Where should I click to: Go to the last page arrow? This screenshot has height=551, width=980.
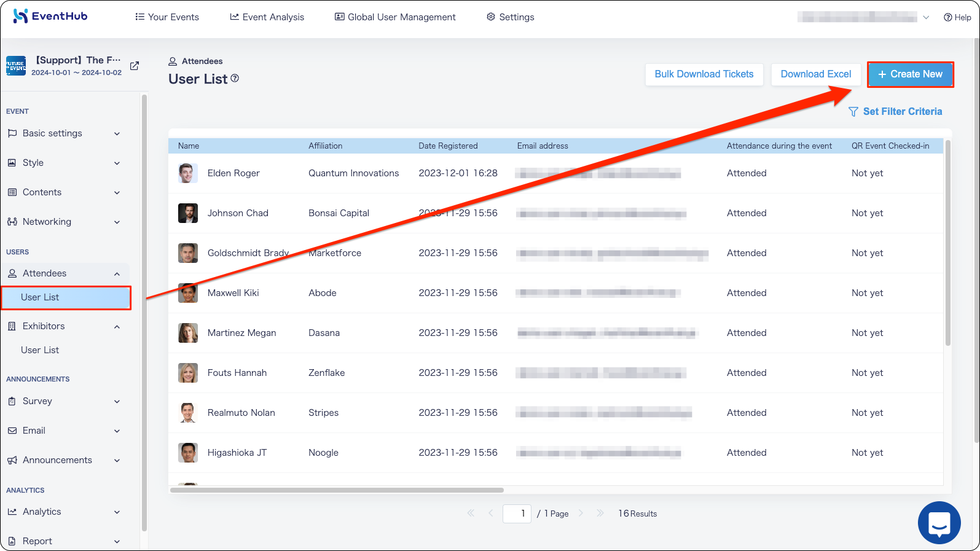[x=600, y=513]
